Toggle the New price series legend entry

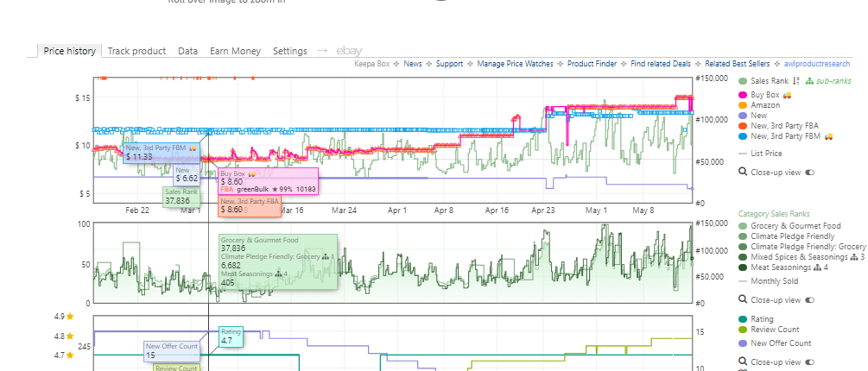tap(753, 116)
